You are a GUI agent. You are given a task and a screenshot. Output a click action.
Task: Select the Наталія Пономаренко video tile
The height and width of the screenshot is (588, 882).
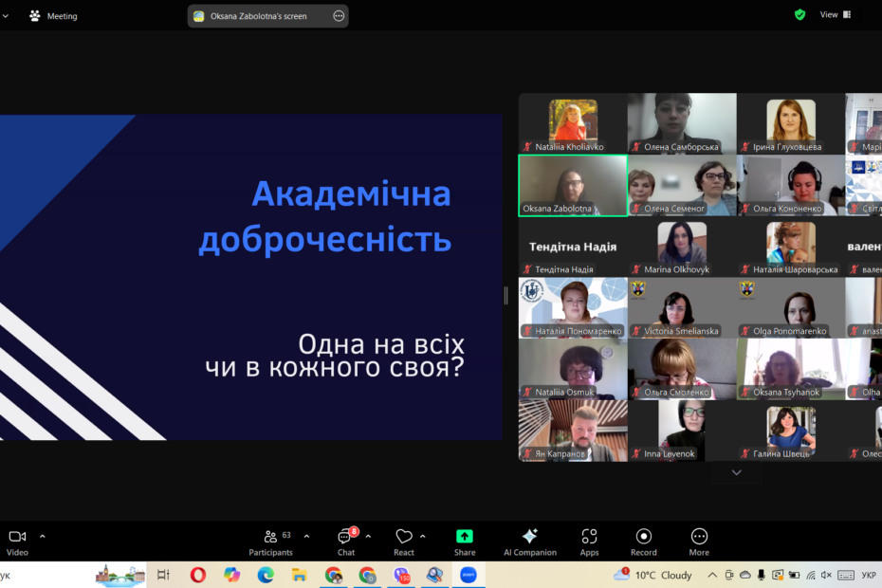(573, 308)
